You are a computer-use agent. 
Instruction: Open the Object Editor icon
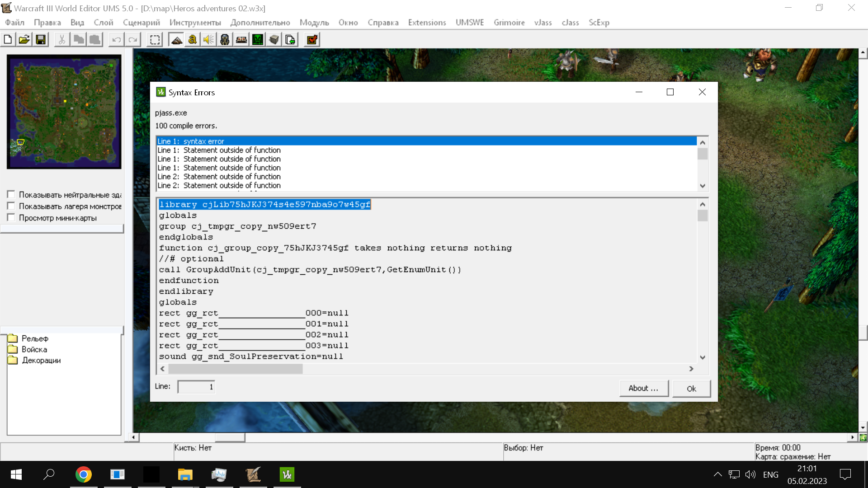coord(225,40)
